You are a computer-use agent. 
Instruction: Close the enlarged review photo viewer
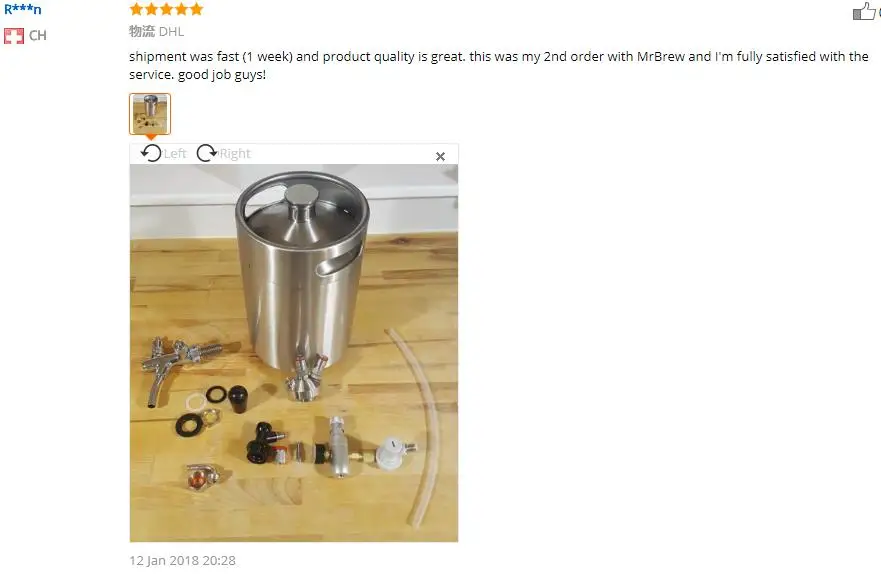[x=440, y=157]
